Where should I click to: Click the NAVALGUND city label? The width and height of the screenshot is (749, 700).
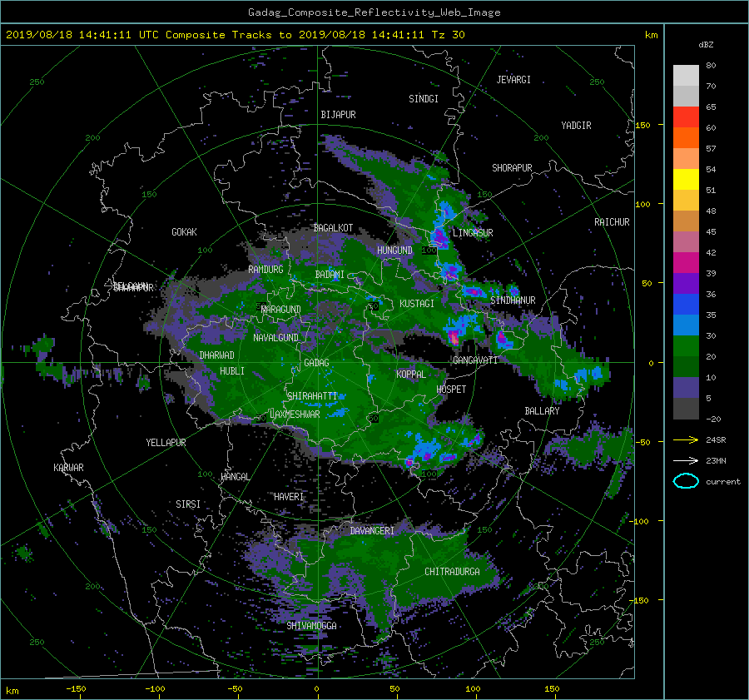275,338
